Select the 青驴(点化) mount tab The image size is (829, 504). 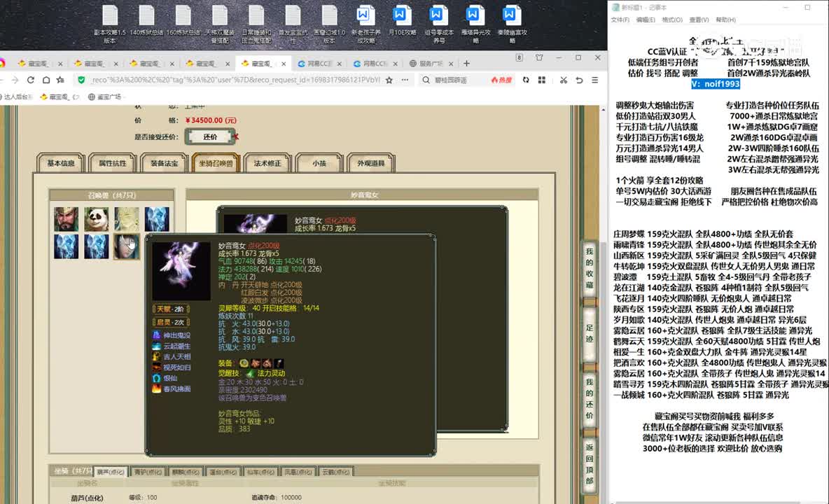148,472
